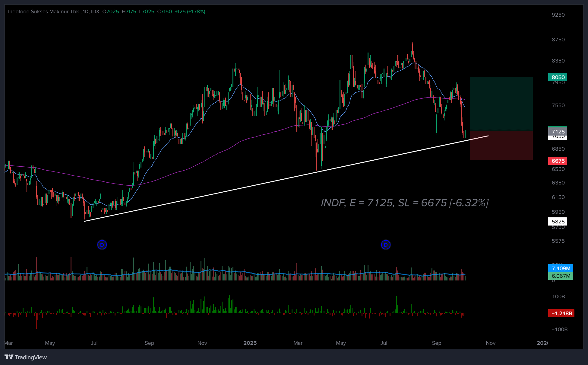Select the green profit target zone
Viewport: 588px width, 365px height.
coord(501,104)
